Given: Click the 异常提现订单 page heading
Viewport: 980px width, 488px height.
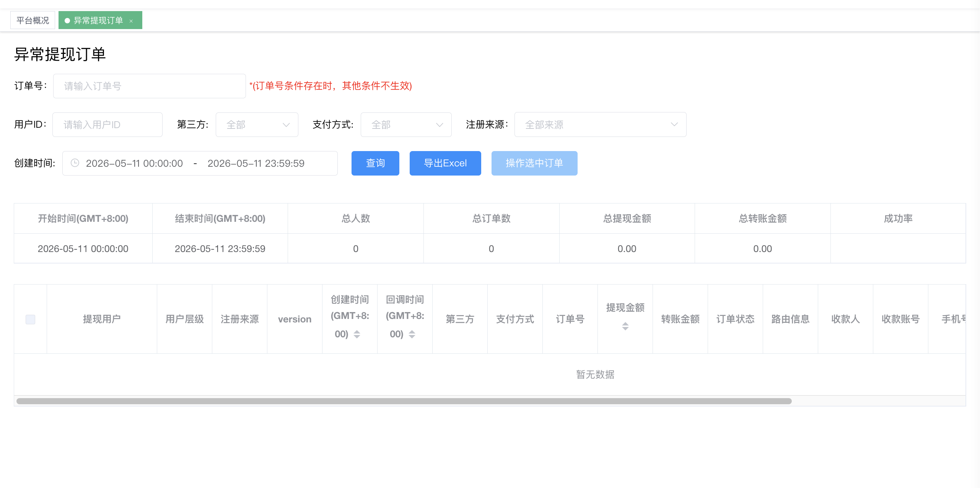Looking at the screenshot, I should click(x=60, y=54).
